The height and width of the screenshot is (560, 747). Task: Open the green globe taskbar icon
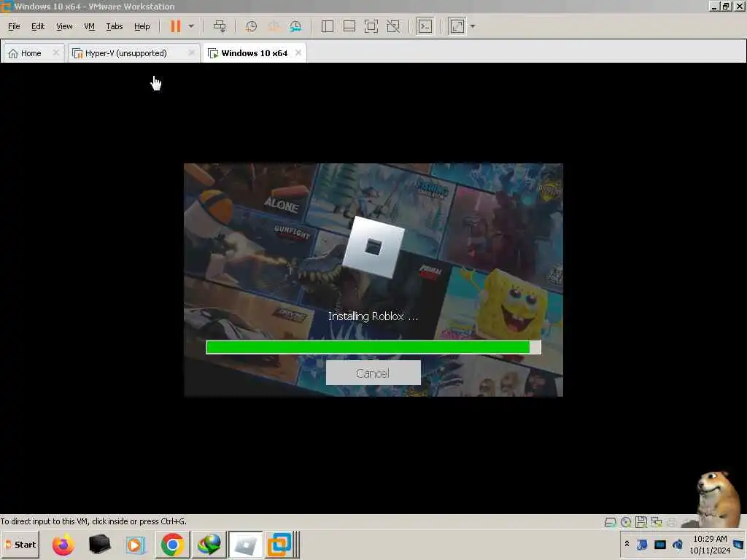click(x=209, y=544)
